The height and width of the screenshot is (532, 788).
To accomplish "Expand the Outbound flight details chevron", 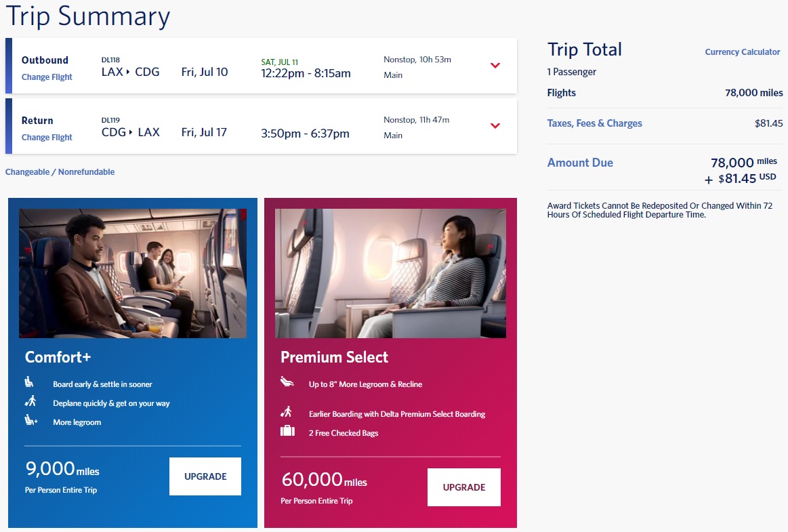I will point(495,66).
